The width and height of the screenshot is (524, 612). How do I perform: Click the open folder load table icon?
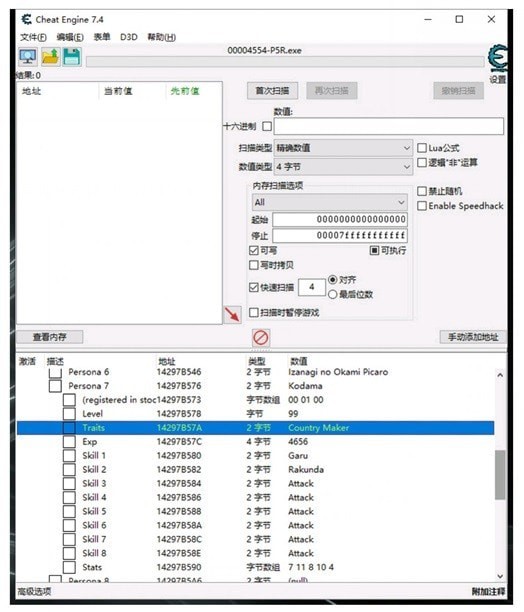(50, 57)
